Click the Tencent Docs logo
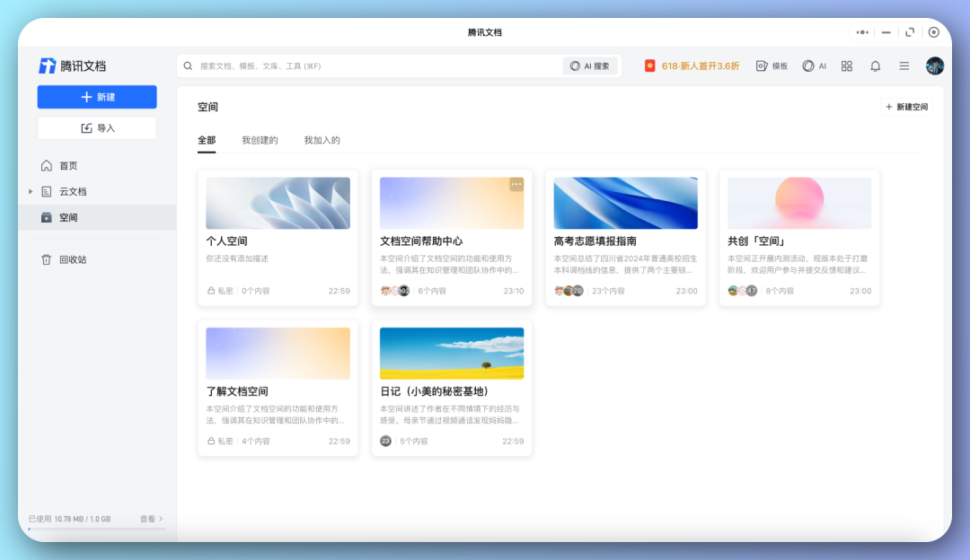Viewport: 970px width, 560px height. tap(73, 66)
